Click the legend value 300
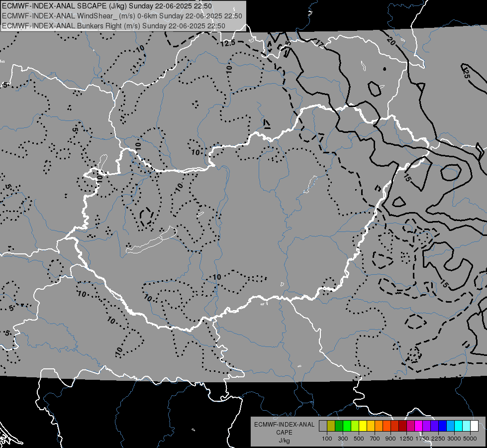The height and width of the screenshot is (448, 487). [x=343, y=439]
